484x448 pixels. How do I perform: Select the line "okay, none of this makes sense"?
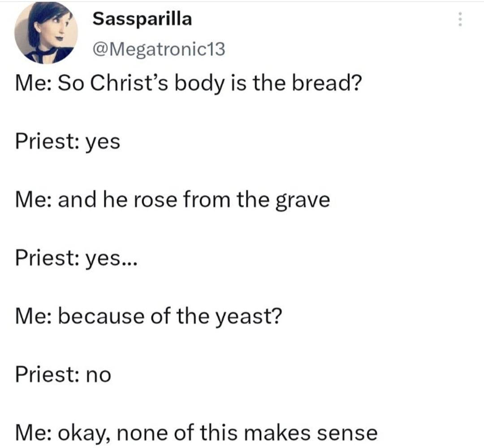pyautogui.click(x=218, y=433)
